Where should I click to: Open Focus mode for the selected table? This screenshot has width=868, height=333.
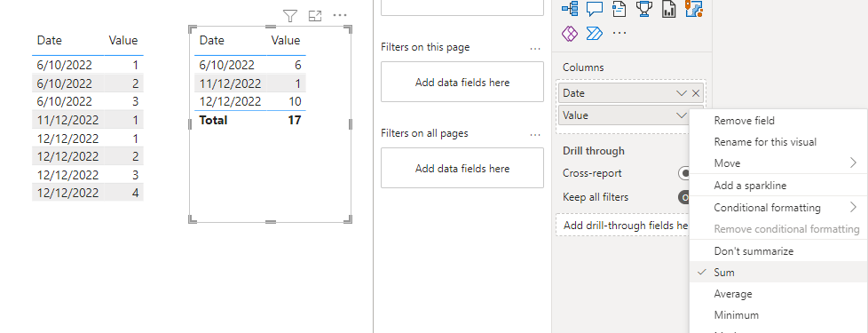tap(315, 16)
